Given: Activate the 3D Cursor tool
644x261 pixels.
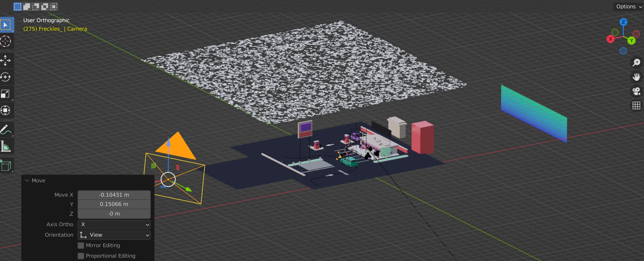Looking at the screenshot, I should [6, 41].
